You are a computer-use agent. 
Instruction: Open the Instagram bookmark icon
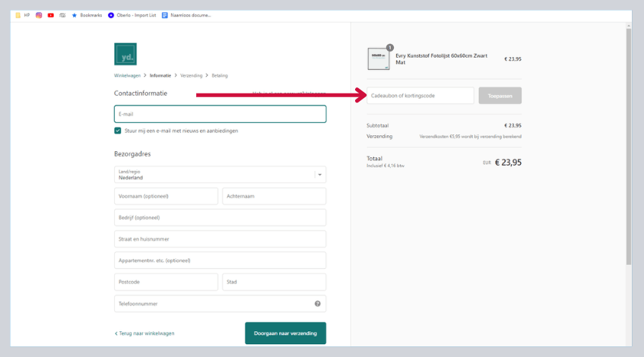(x=39, y=15)
